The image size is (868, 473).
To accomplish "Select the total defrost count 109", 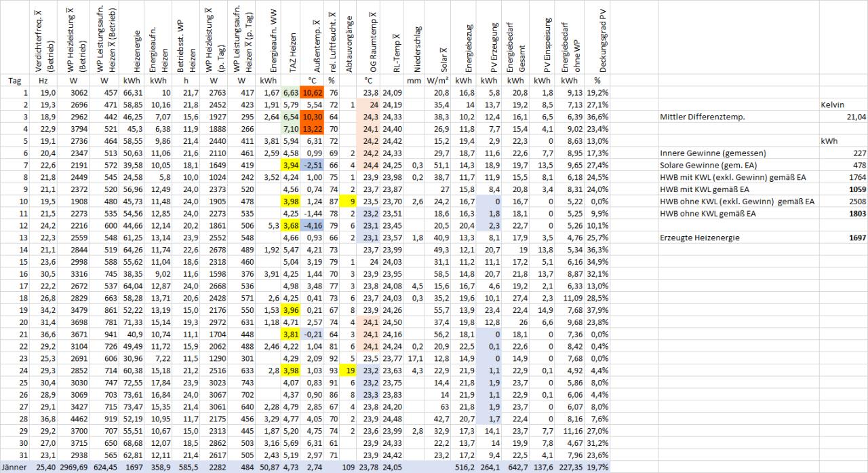I will pyautogui.click(x=349, y=467).
